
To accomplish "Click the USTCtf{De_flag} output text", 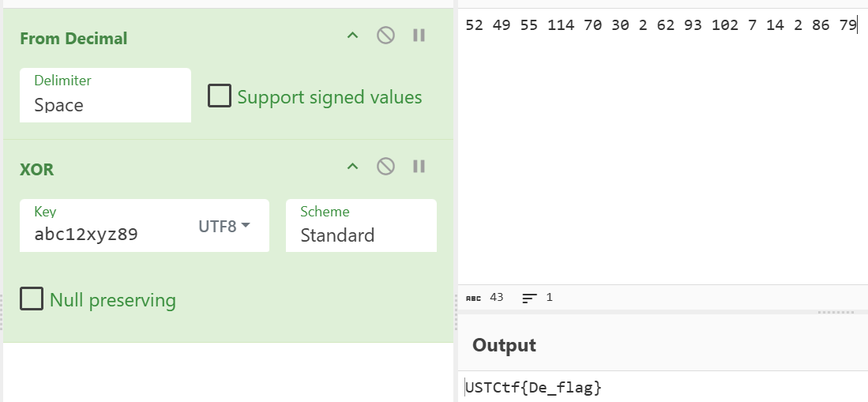I will coord(534,388).
